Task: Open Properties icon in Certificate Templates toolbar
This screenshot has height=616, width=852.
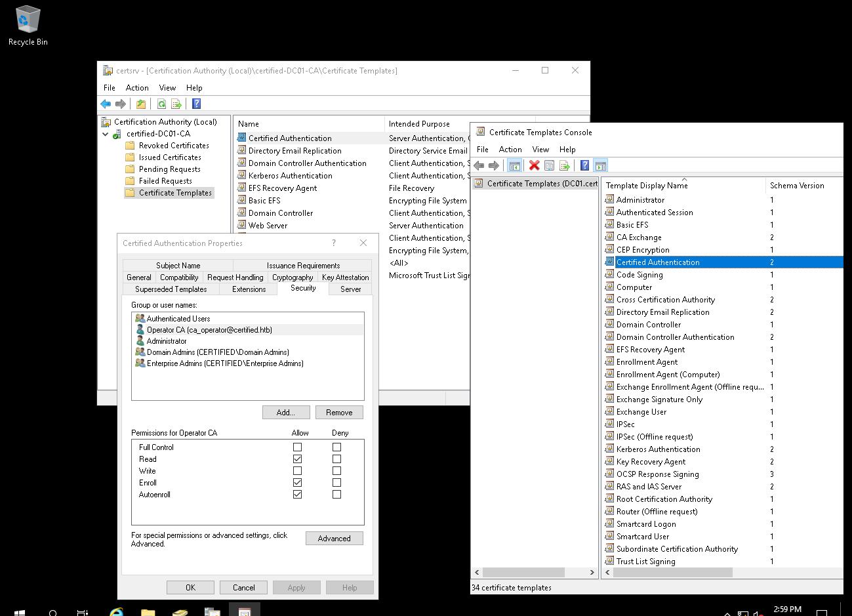Action: tap(550, 165)
